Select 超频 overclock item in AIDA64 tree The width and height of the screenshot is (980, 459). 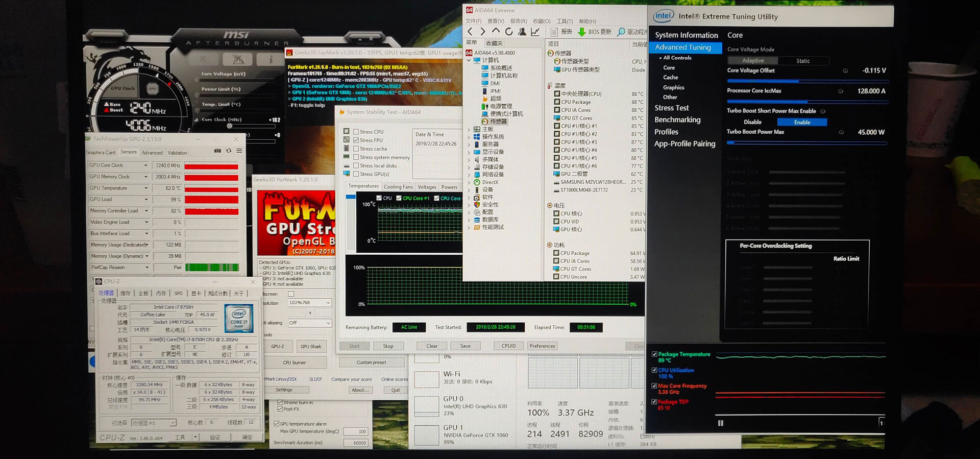coord(492,99)
